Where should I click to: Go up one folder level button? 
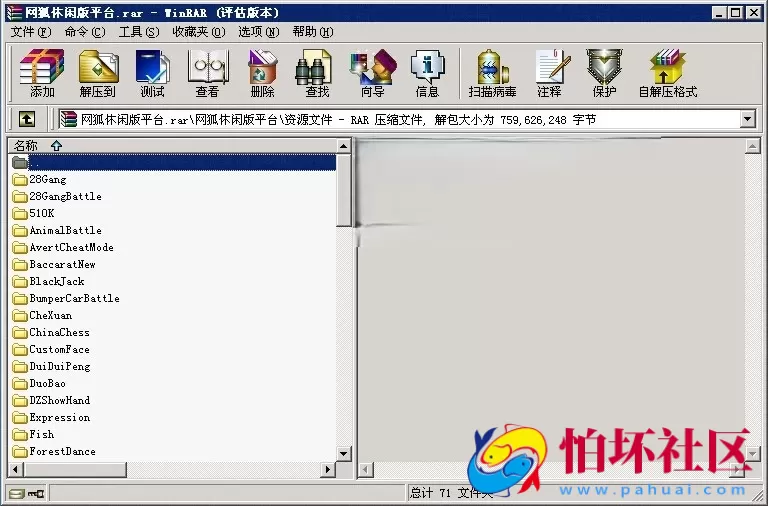tap(27, 119)
